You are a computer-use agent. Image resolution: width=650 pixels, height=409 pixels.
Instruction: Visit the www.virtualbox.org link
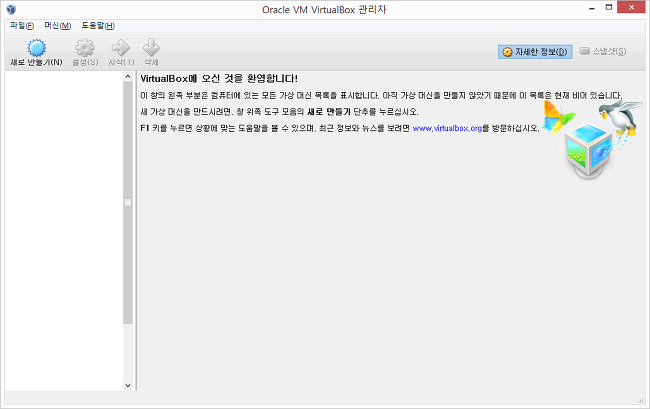(447, 128)
